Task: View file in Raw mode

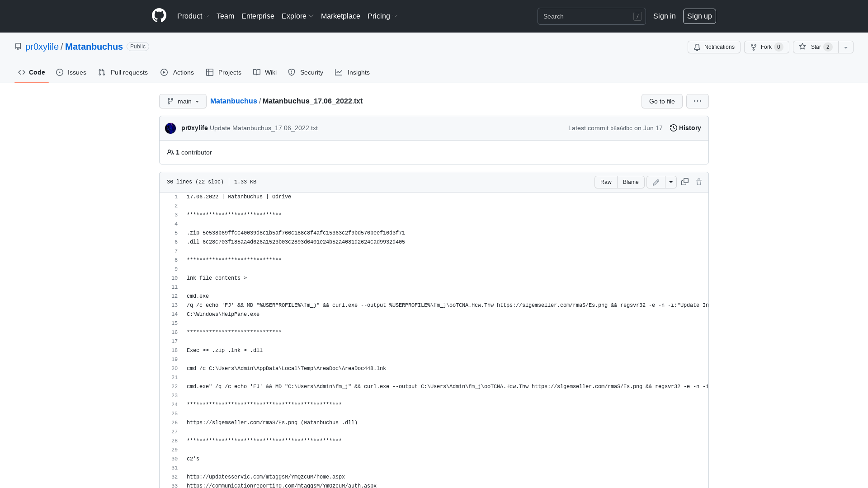Action: click(606, 182)
